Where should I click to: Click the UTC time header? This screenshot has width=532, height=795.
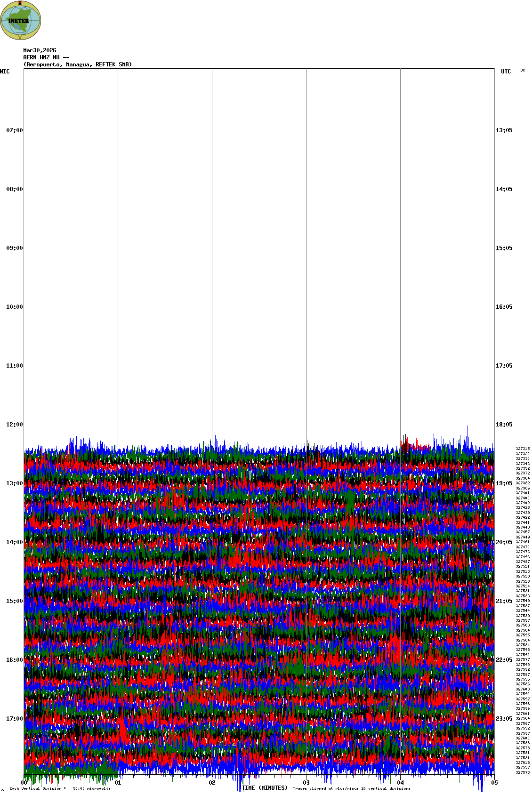[x=506, y=72]
